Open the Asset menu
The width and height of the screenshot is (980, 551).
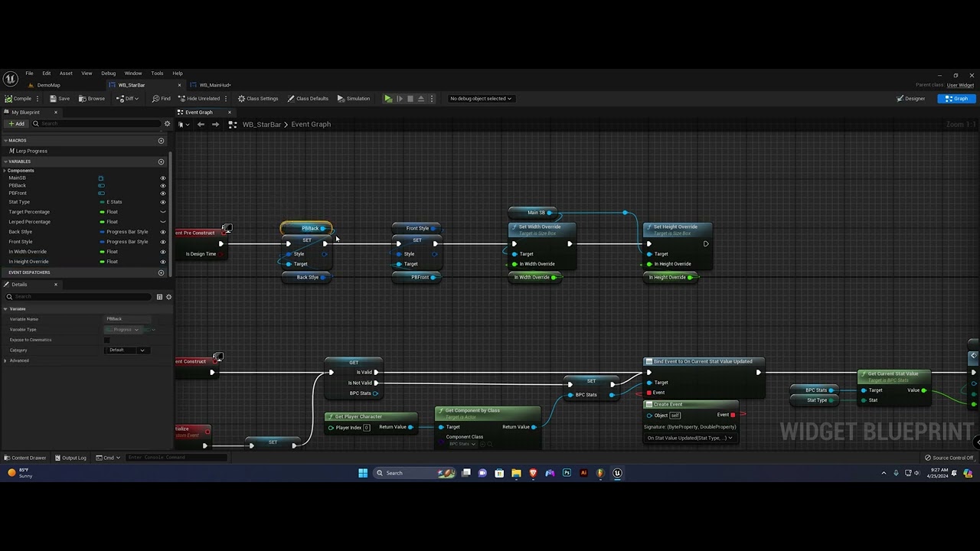[66, 73]
